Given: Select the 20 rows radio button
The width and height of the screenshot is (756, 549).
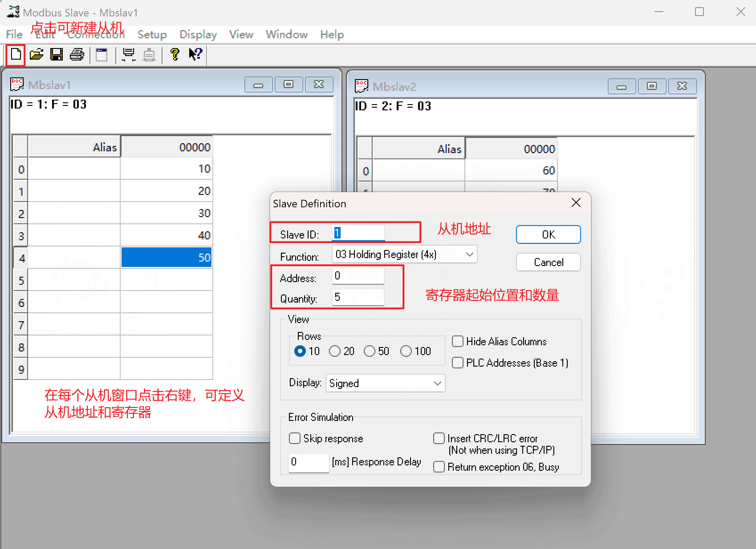Looking at the screenshot, I should 335,351.
